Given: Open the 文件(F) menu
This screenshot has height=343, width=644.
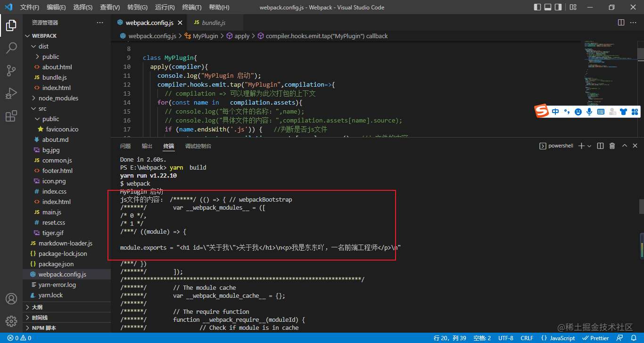Looking at the screenshot, I should 29,7.
